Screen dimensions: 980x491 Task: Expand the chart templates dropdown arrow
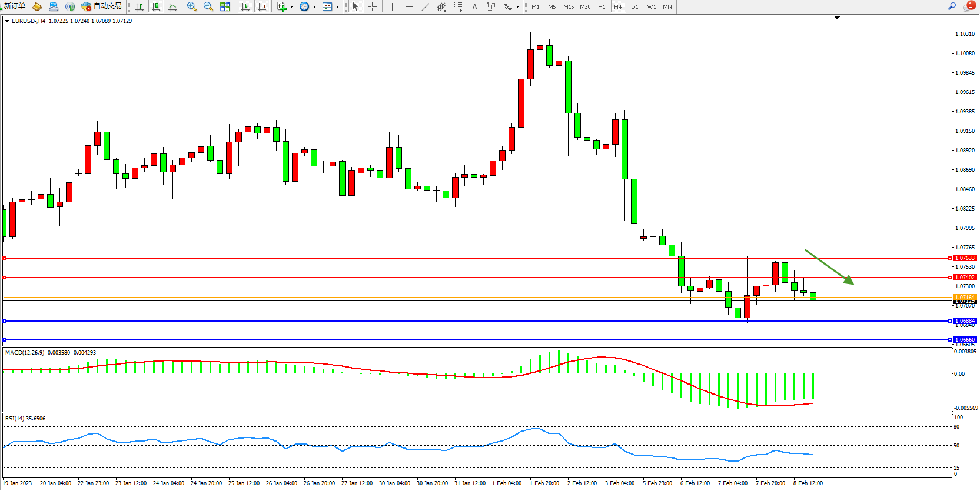point(337,7)
